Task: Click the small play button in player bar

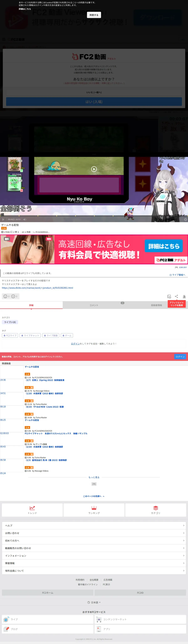Action: click(3, 219)
